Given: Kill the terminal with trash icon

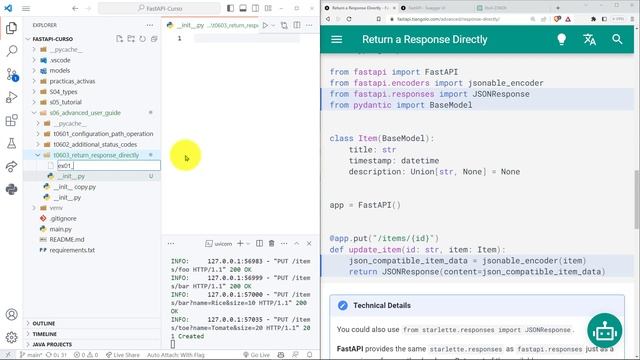Looking at the screenshot, I should click(271, 243).
